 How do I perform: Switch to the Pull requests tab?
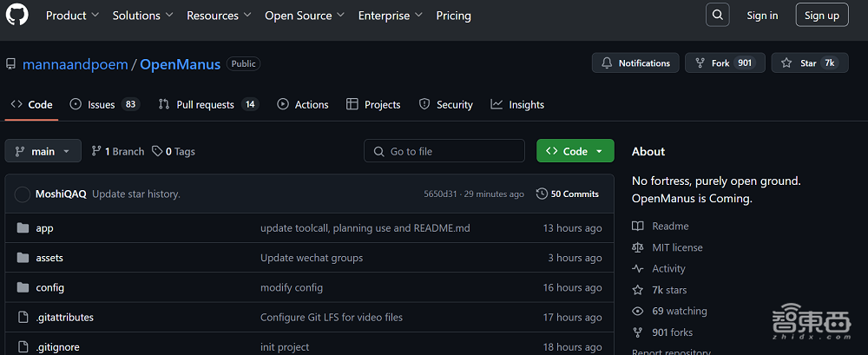tap(205, 104)
